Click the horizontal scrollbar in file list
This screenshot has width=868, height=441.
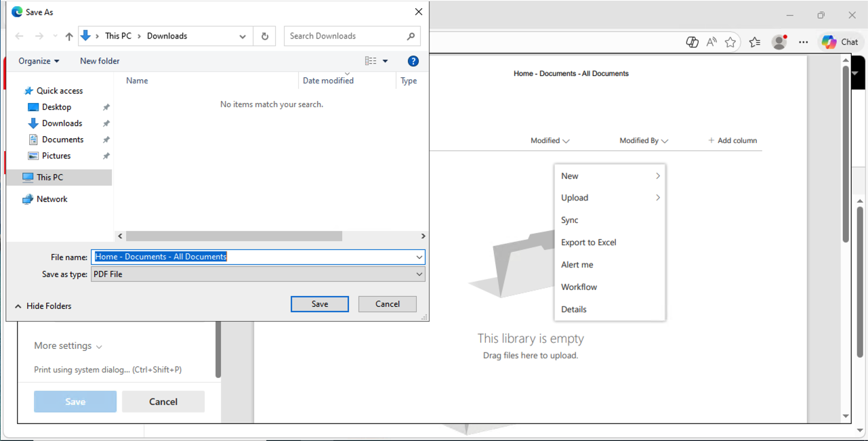tap(234, 236)
